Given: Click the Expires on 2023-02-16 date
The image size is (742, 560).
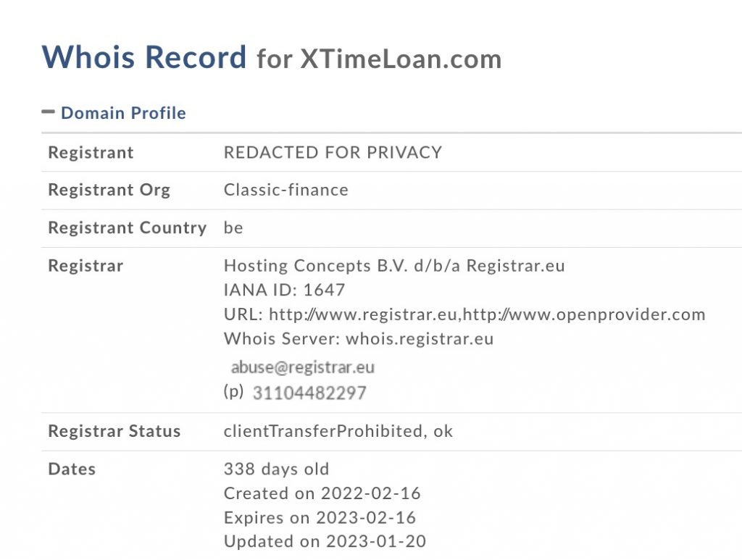Looking at the screenshot, I should (320, 517).
